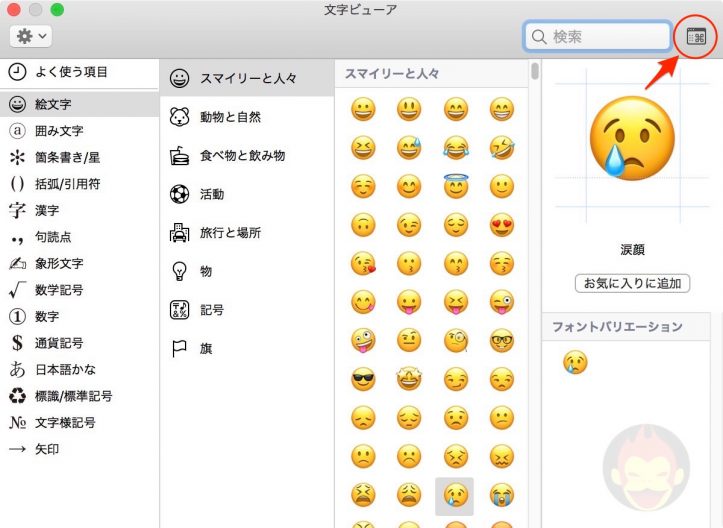Pick the crying face under フォントバリエーション
Screen dimensions: 723x528
[x=575, y=362]
